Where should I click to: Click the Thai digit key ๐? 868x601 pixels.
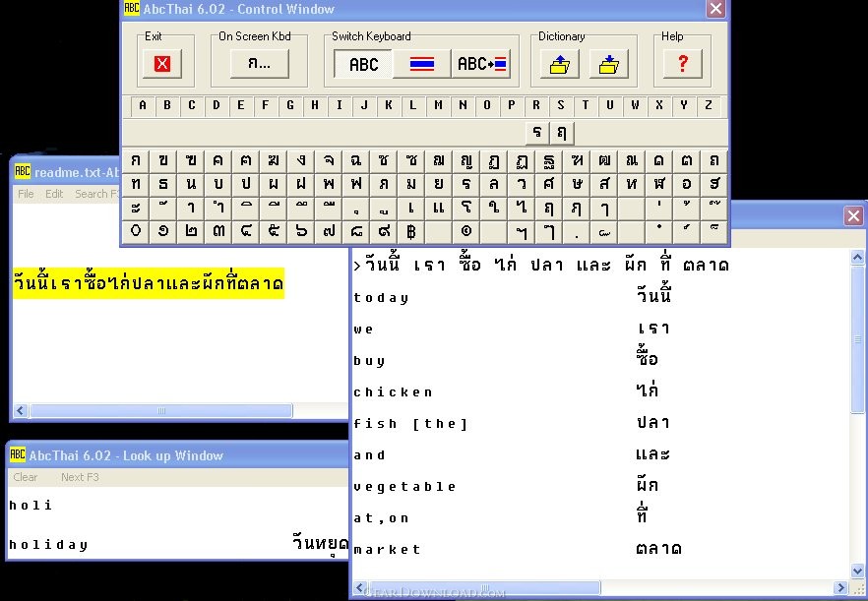click(136, 231)
